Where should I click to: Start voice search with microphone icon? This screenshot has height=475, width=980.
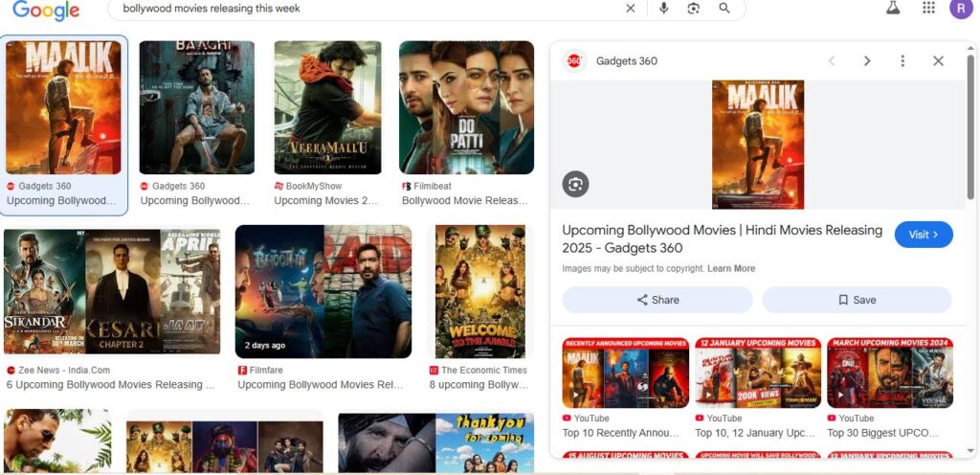point(664,8)
